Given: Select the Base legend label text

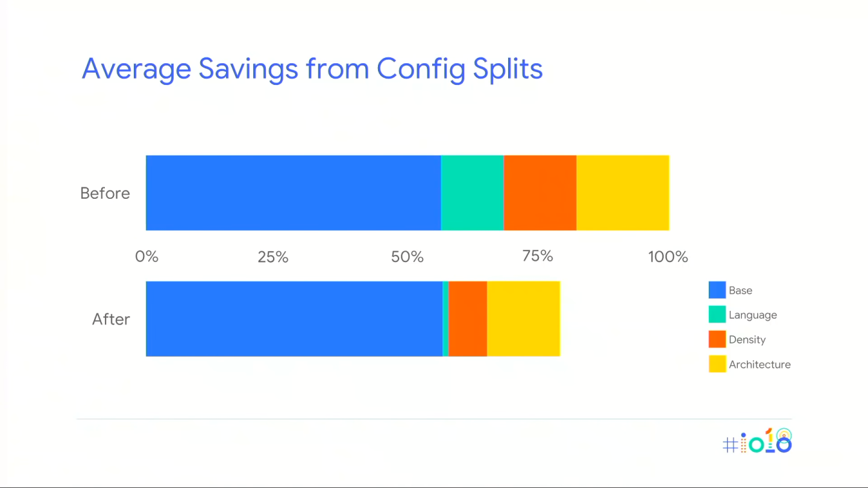Looking at the screenshot, I should point(740,290).
